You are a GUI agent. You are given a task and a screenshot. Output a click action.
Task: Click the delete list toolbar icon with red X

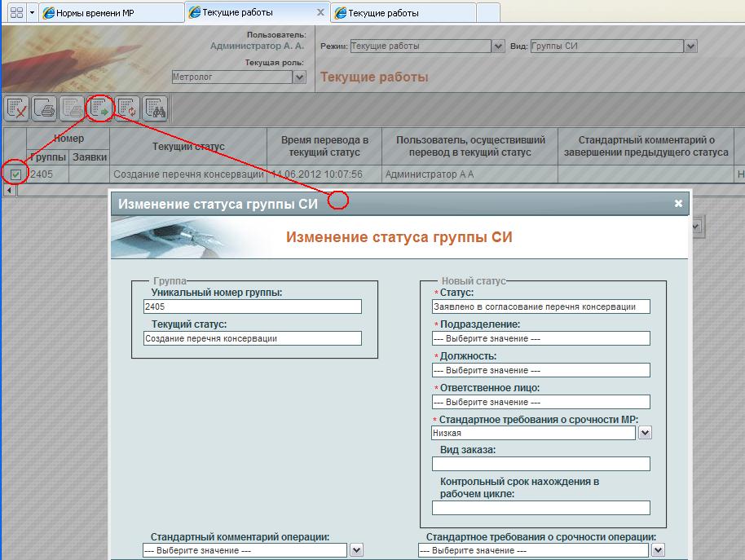point(17,108)
